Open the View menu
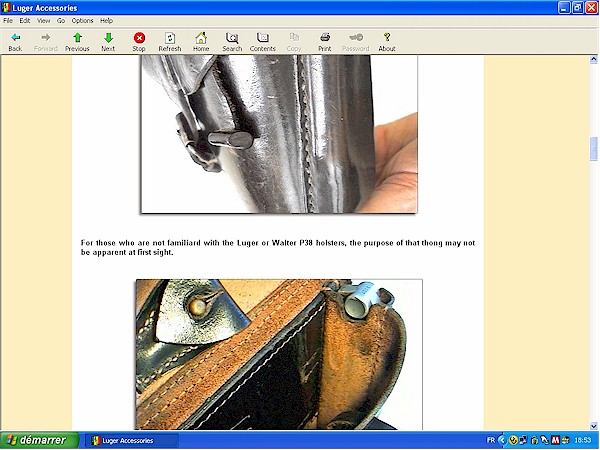This screenshot has height=450, width=600. [43, 21]
